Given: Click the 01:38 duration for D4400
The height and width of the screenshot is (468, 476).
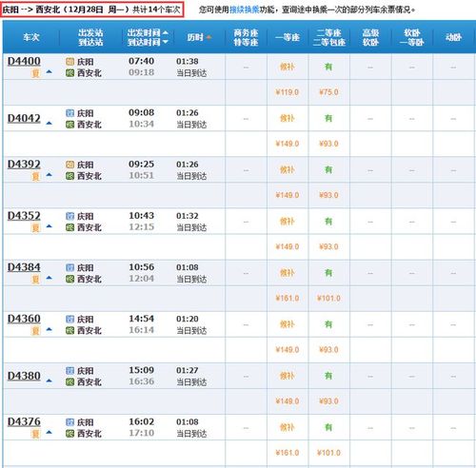Looking at the screenshot, I should 188,62.
